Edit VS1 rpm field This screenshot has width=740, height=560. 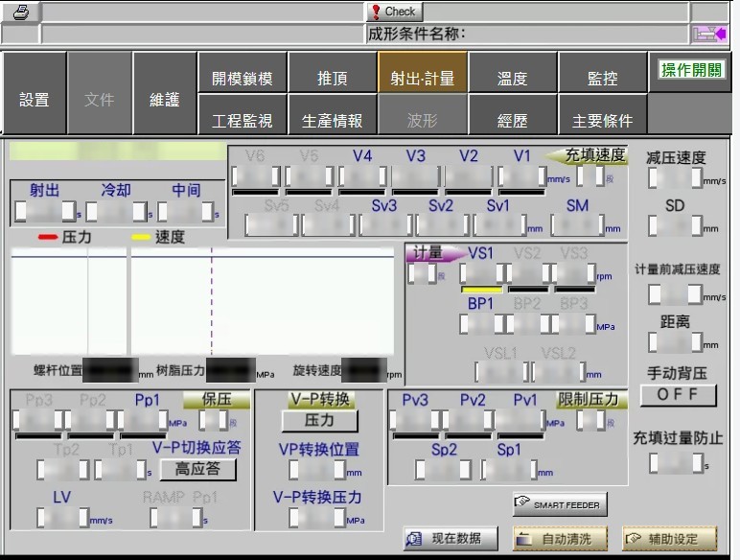pyautogui.click(x=482, y=273)
